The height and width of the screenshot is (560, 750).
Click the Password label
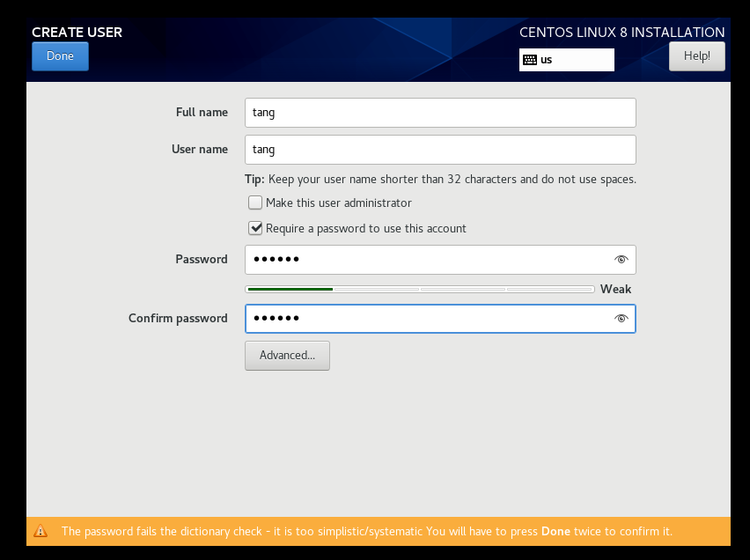pos(202,260)
